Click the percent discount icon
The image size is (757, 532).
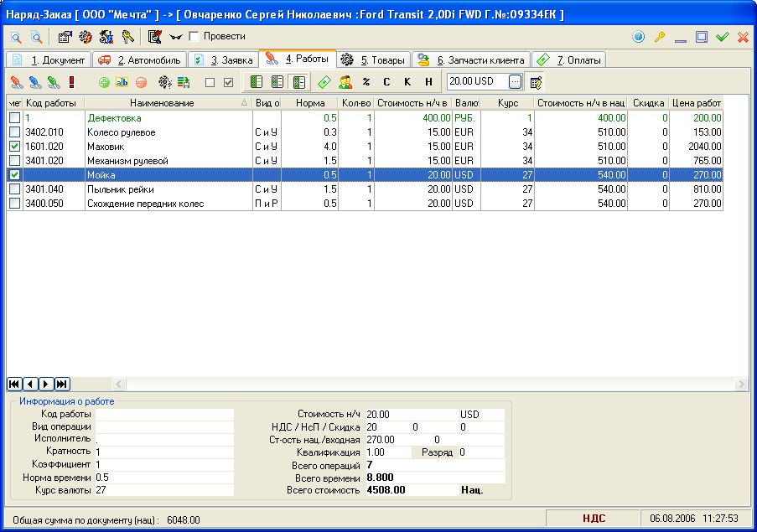(x=366, y=82)
